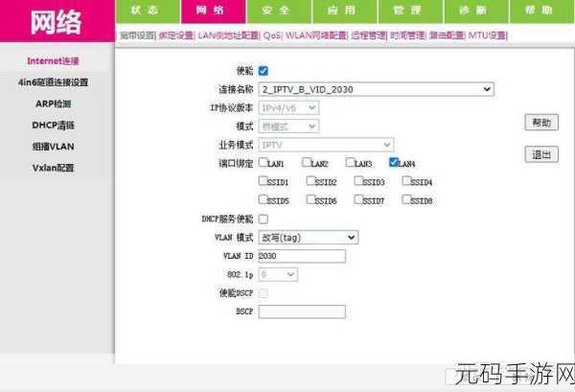This screenshot has height=392, width=575.
Task: Open the IP协议版本 IPv4/V6 dropdown
Action: pos(288,107)
